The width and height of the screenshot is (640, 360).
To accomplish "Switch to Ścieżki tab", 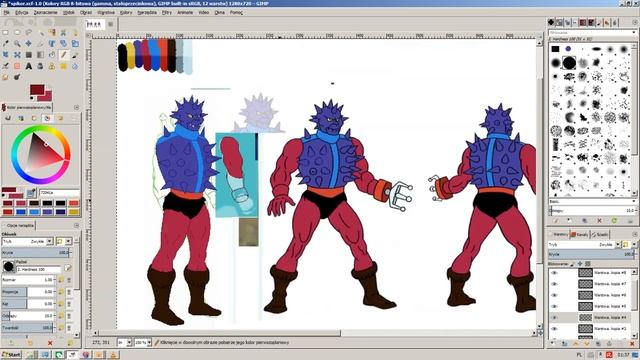I will (x=600, y=234).
